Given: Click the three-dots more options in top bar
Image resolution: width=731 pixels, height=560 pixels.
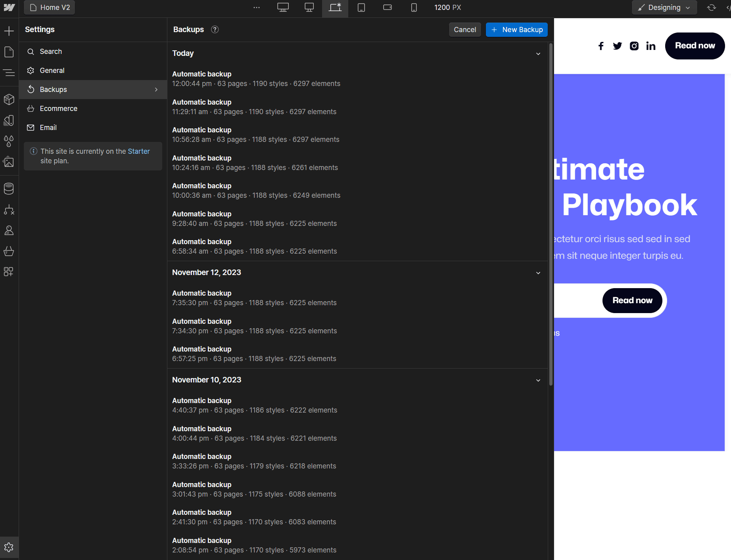Looking at the screenshot, I should point(257,8).
